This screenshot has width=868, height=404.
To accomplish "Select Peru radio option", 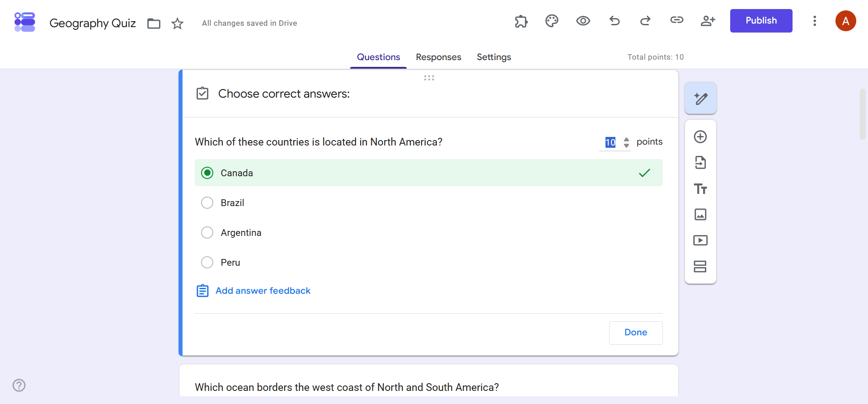I will click(207, 263).
